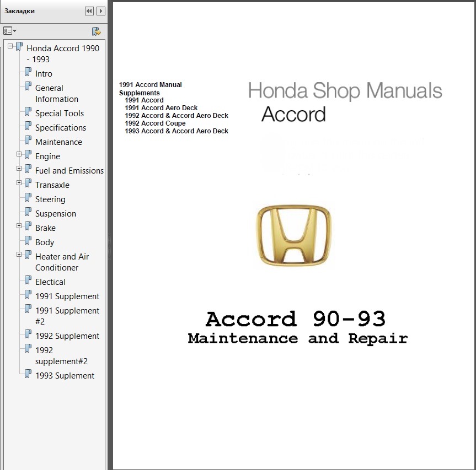
Task: Collapse the bookmarks panel with double-arrow button
Action: click(x=89, y=11)
